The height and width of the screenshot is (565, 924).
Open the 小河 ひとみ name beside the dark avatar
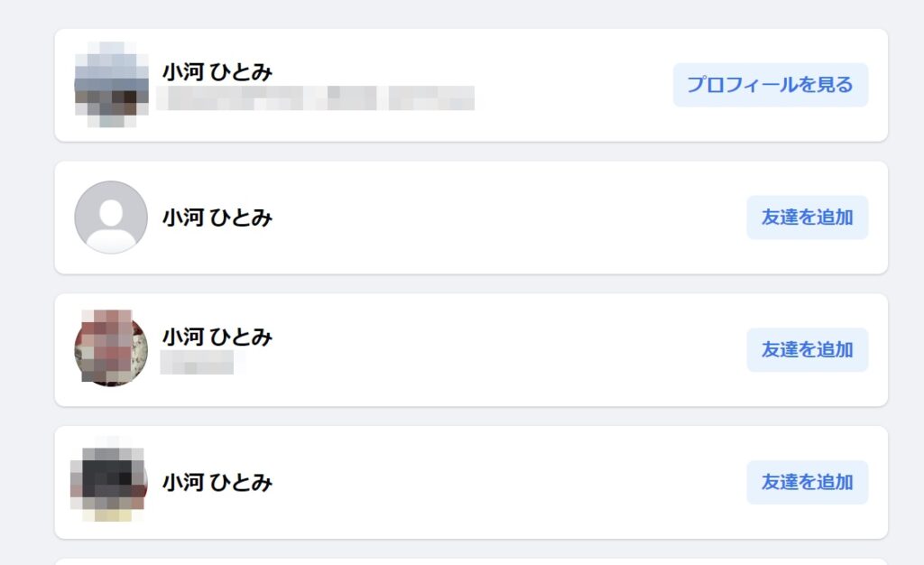217,483
